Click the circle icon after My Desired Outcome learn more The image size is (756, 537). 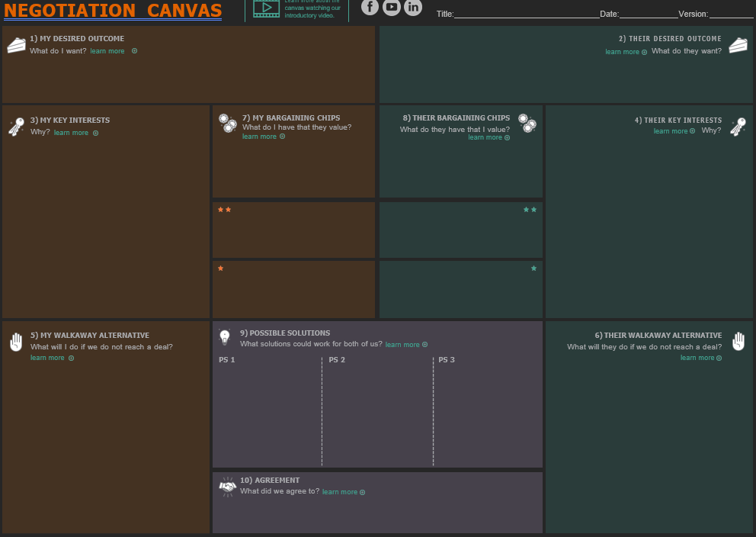tap(135, 50)
